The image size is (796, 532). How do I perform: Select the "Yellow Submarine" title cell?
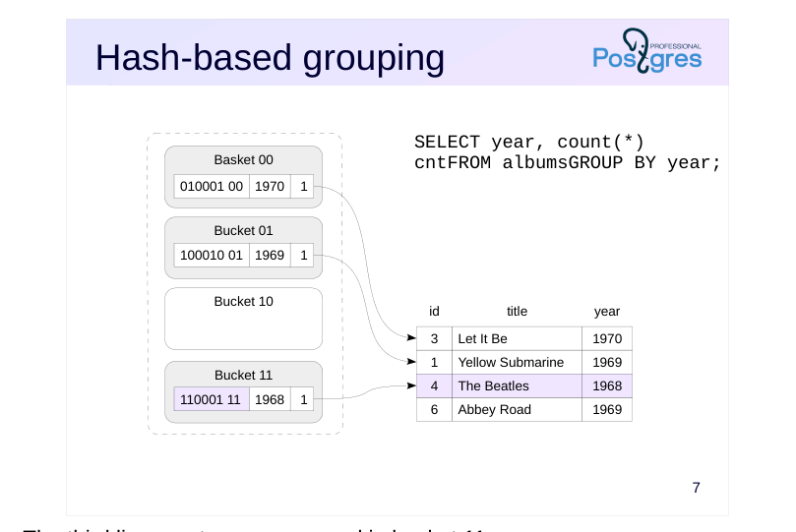[517, 362]
